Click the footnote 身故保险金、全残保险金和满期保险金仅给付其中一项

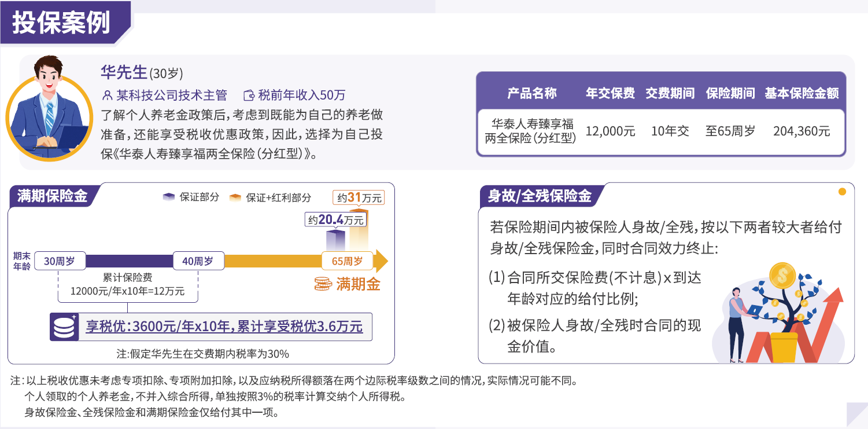(152, 413)
